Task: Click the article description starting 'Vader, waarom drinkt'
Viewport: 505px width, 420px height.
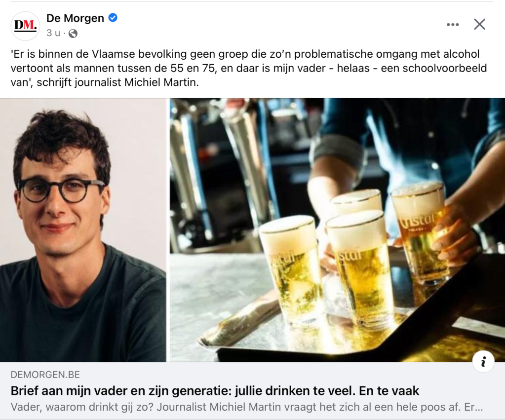Action: point(247,407)
